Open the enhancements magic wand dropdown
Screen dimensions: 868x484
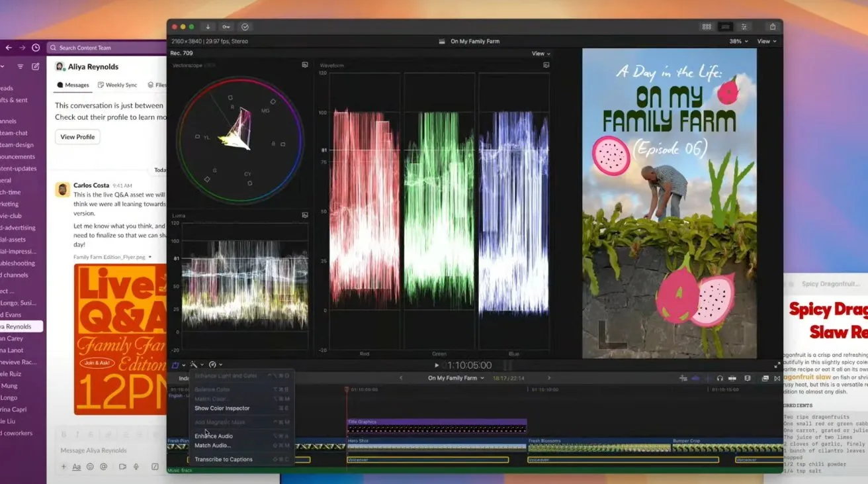[196, 365]
